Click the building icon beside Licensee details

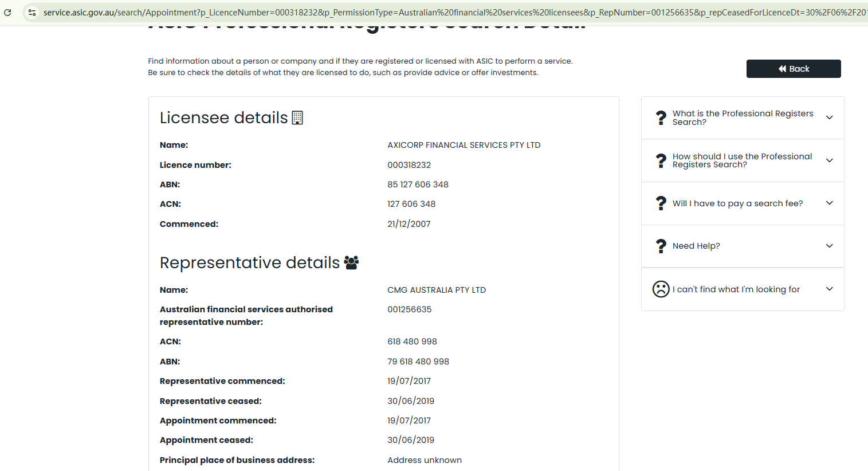click(x=297, y=117)
